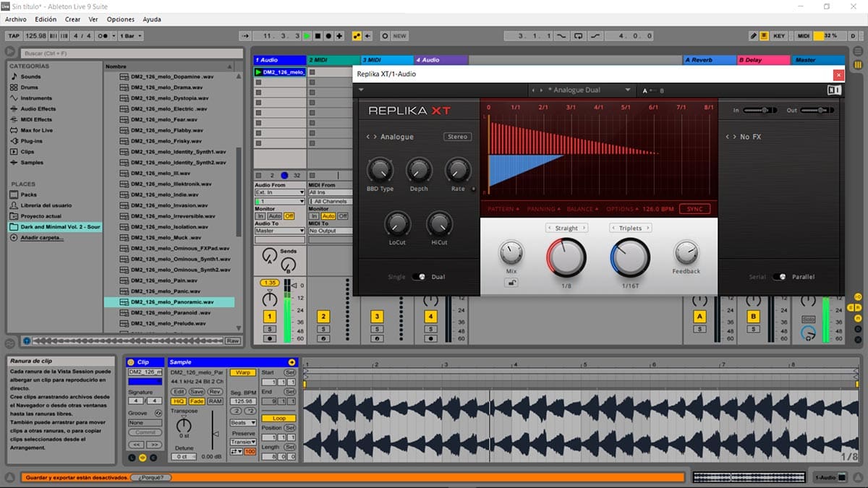Open the Edición menu
868x488 pixels.
46,20
